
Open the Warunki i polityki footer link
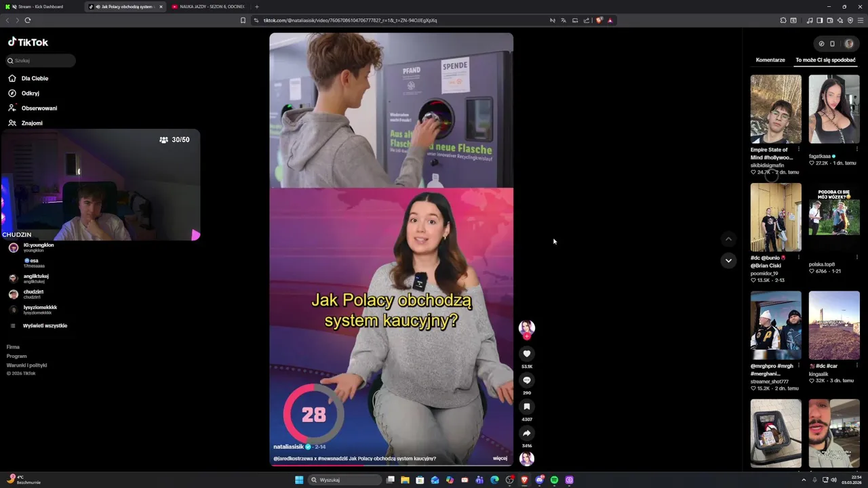[x=26, y=365]
